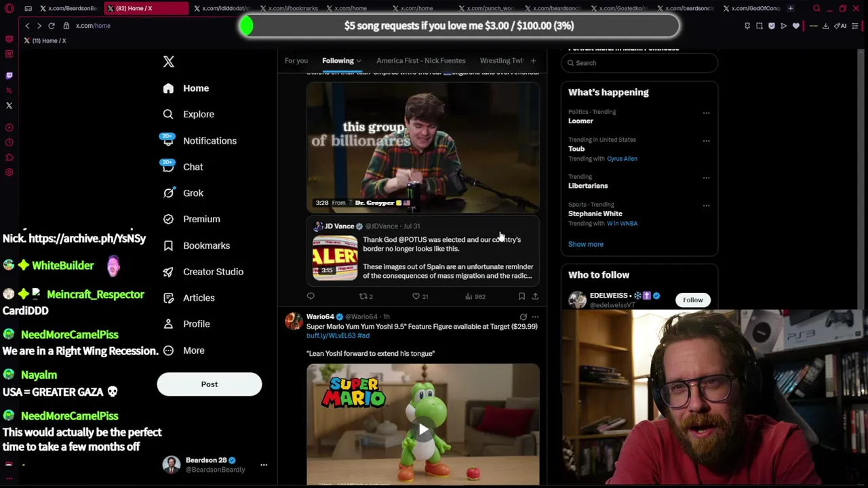Share the post quoting JD Vance
The height and width of the screenshot is (488, 868).
click(535, 296)
